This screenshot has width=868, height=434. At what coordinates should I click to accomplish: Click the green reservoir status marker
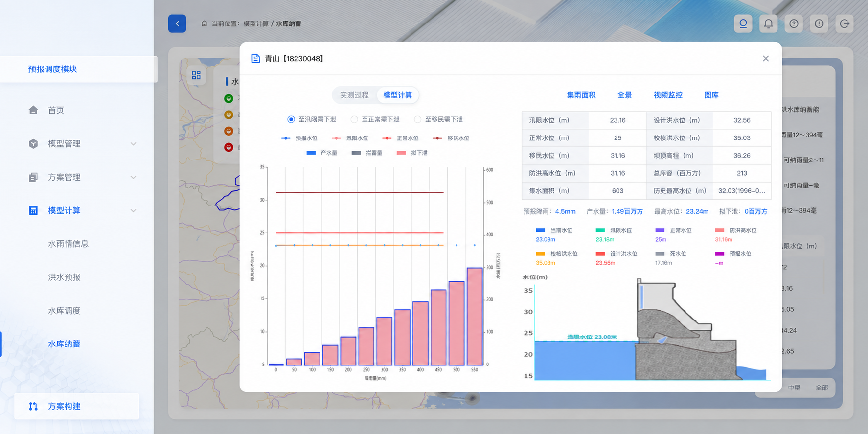point(228,98)
